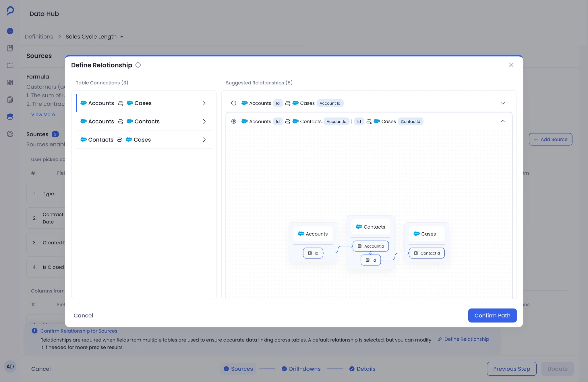Expand the Accounts to Cases suggested relationship
Image resolution: width=588 pixels, height=382 pixels.
(503, 103)
